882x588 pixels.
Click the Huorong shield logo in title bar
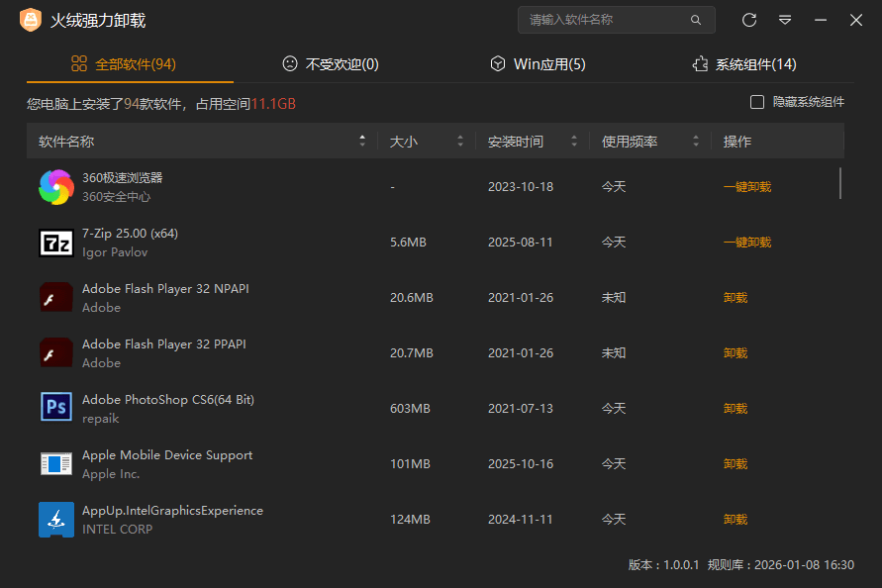pos(30,20)
